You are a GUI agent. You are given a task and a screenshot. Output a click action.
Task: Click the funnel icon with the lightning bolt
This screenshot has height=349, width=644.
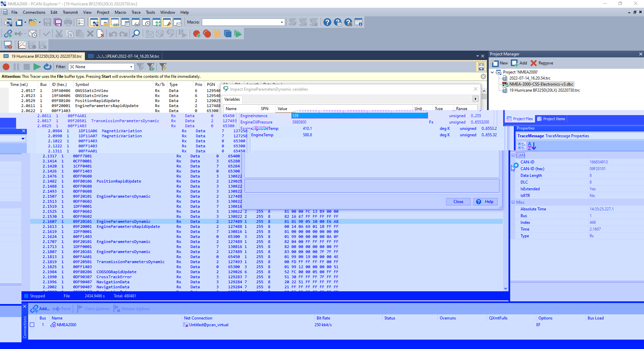tap(163, 67)
